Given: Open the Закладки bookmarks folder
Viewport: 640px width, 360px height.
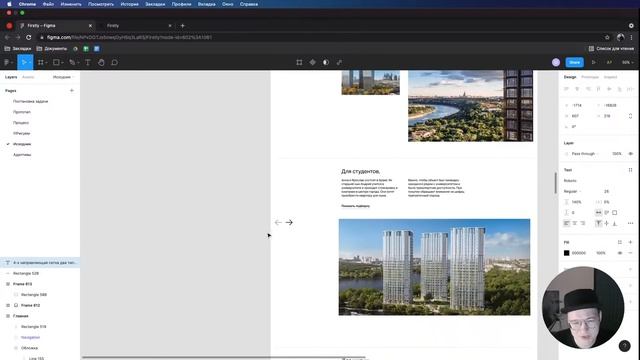Looking at the screenshot, I should (18, 49).
